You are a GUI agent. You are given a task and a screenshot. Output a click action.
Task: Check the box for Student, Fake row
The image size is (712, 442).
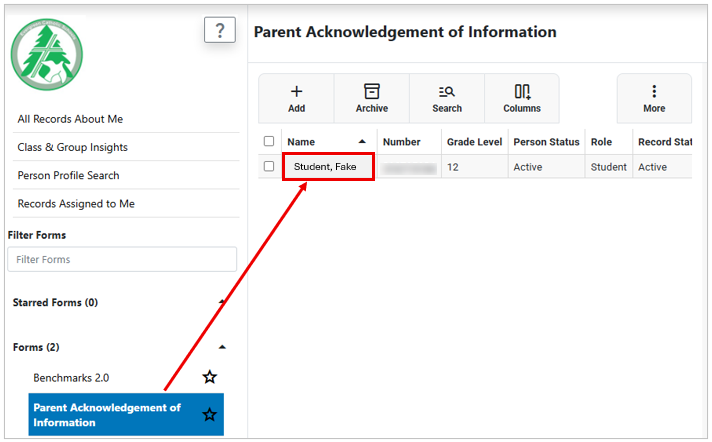tap(269, 166)
